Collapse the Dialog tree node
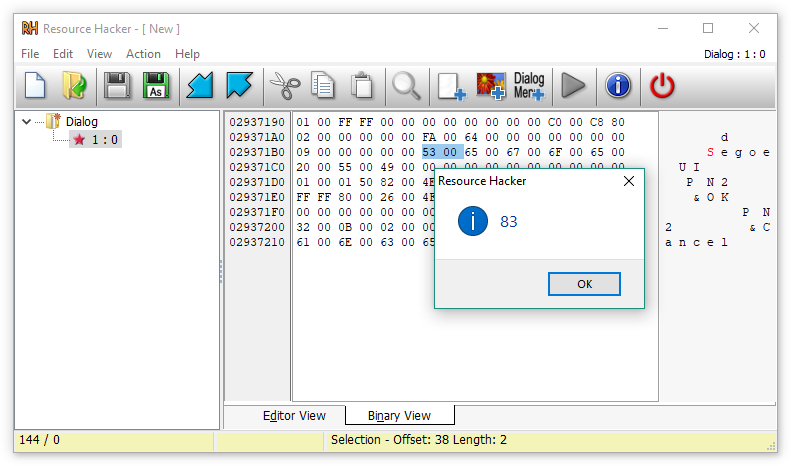Image resolution: width=791 pixels, height=466 pixels. pyautogui.click(x=26, y=122)
